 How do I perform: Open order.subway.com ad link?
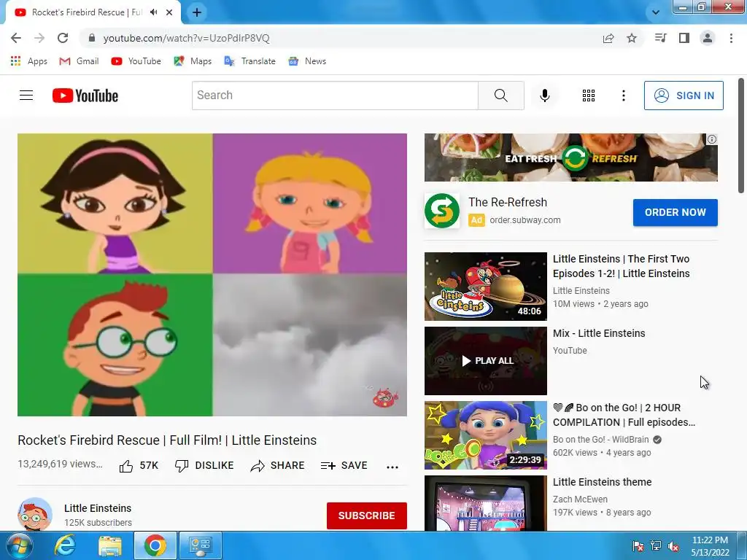click(x=525, y=220)
